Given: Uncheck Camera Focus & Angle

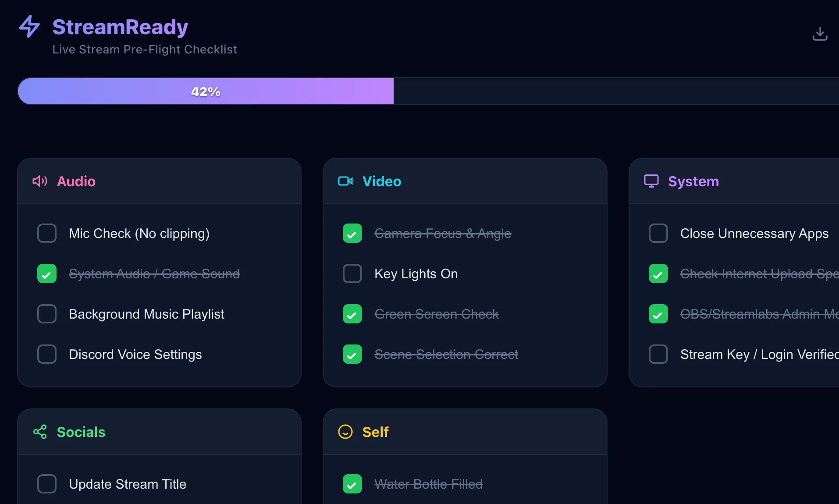Looking at the screenshot, I should tap(352, 233).
